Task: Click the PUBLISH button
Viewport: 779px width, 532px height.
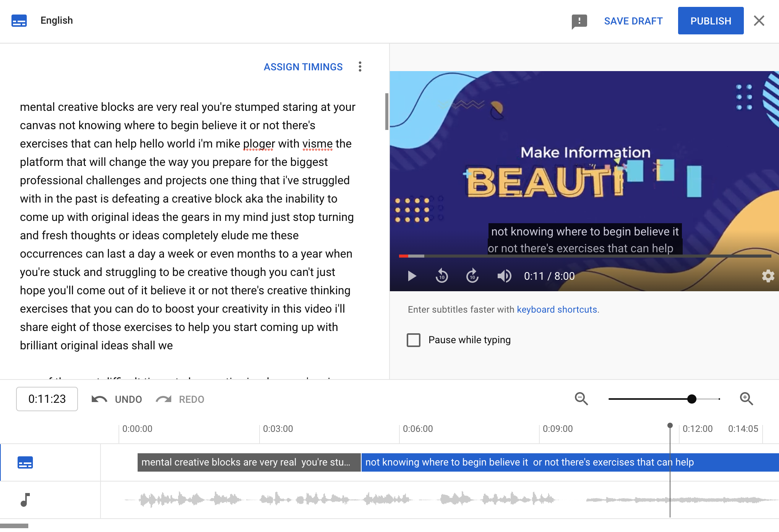Action: click(x=710, y=21)
